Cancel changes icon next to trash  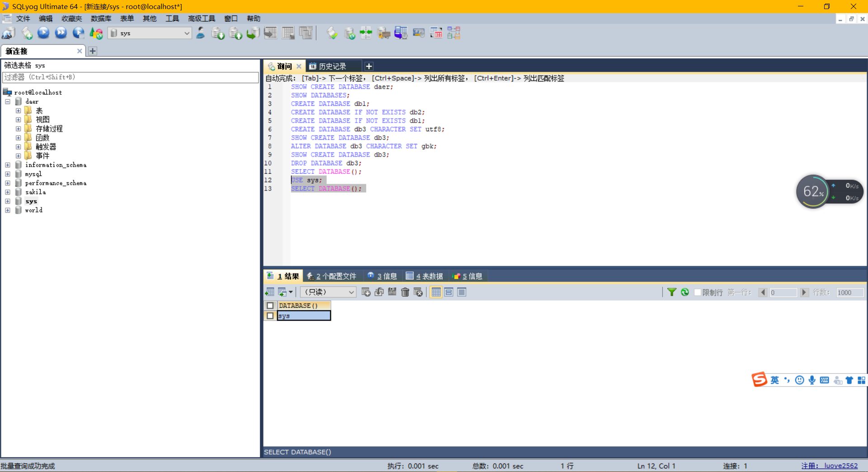tap(418, 292)
